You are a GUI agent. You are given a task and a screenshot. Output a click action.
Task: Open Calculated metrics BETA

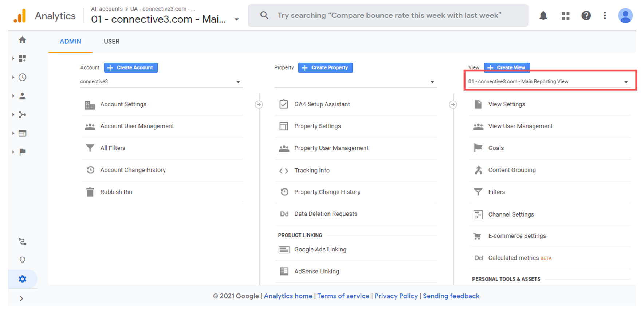click(550, 258)
